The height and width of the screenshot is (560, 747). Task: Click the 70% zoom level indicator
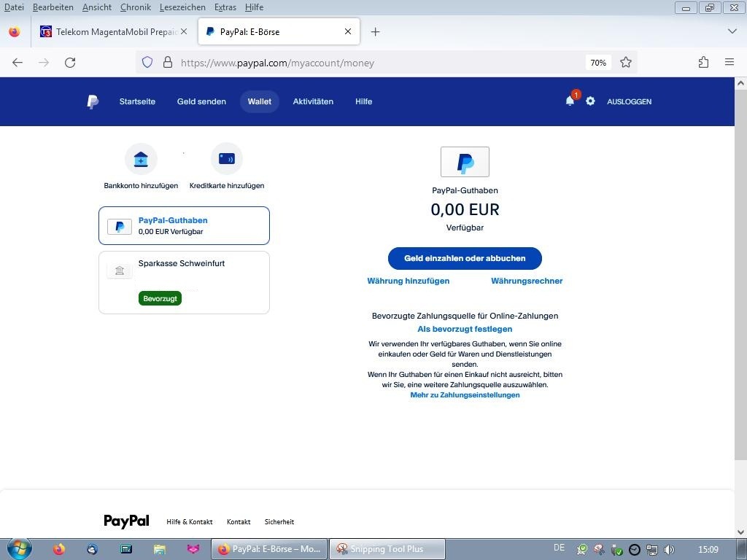[x=598, y=63]
